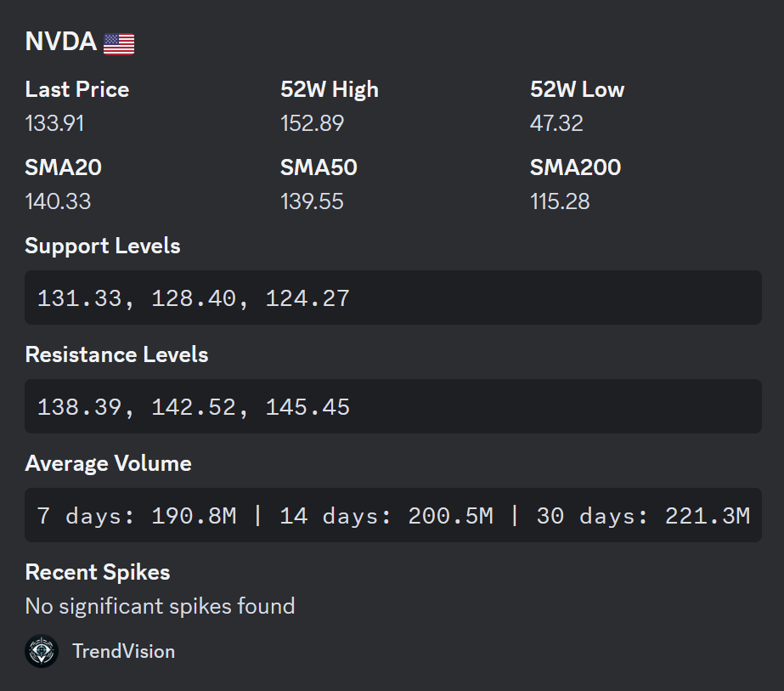Click the Resistance Levels heading
The image size is (784, 691).
116,354
